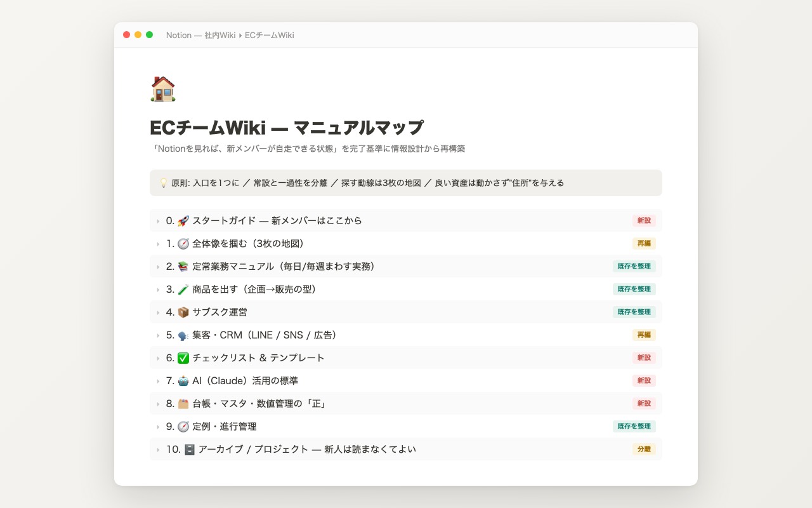Click the yellow minimize window button
The height and width of the screenshot is (508, 812).
[x=138, y=35]
